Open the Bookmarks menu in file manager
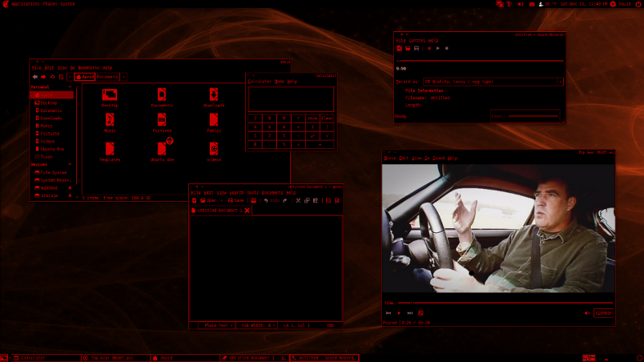This screenshot has width=644, height=362. pos(89,68)
